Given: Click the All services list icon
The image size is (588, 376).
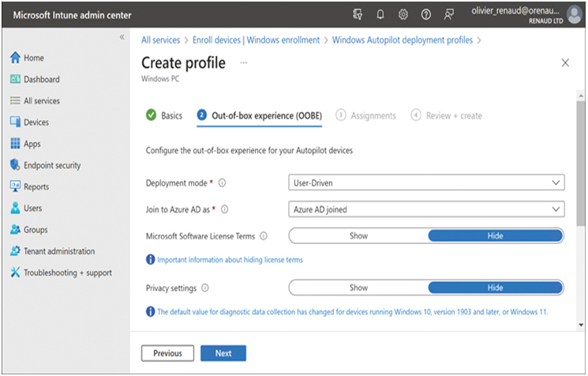Looking at the screenshot, I should pyautogui.click(x=15, y=100).
